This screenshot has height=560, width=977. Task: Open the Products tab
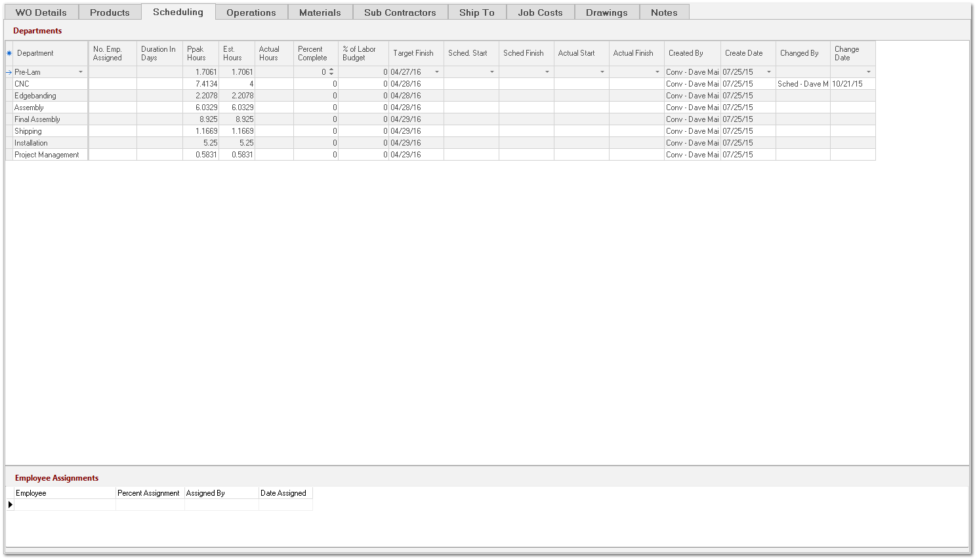pyautogui.click(x=110, y=11)
